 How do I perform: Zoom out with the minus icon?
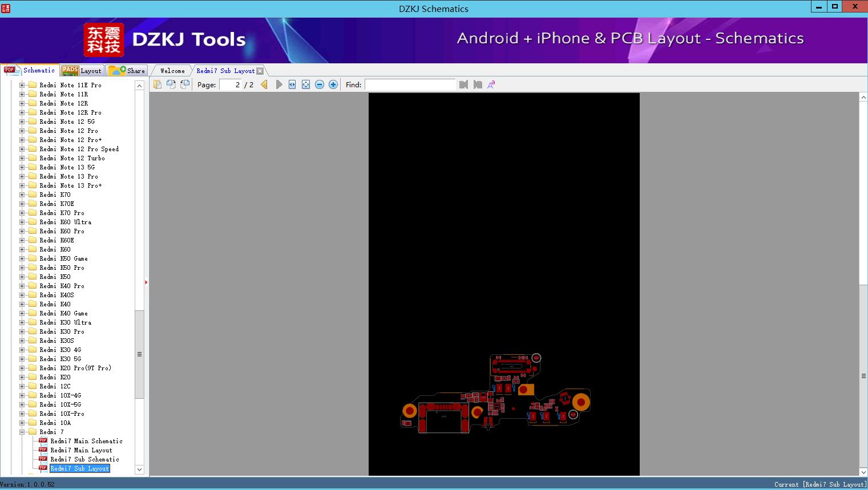pos(320,84)
